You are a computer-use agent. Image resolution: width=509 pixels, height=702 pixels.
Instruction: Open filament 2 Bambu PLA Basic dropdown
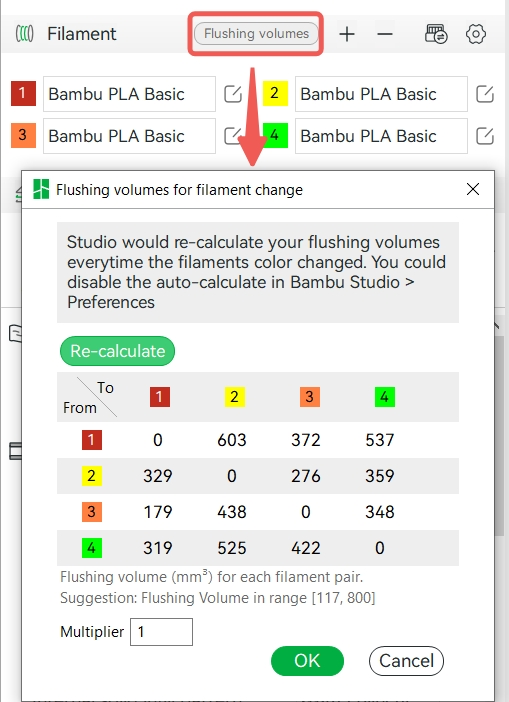pyautogui.click(x=381, y=94)
